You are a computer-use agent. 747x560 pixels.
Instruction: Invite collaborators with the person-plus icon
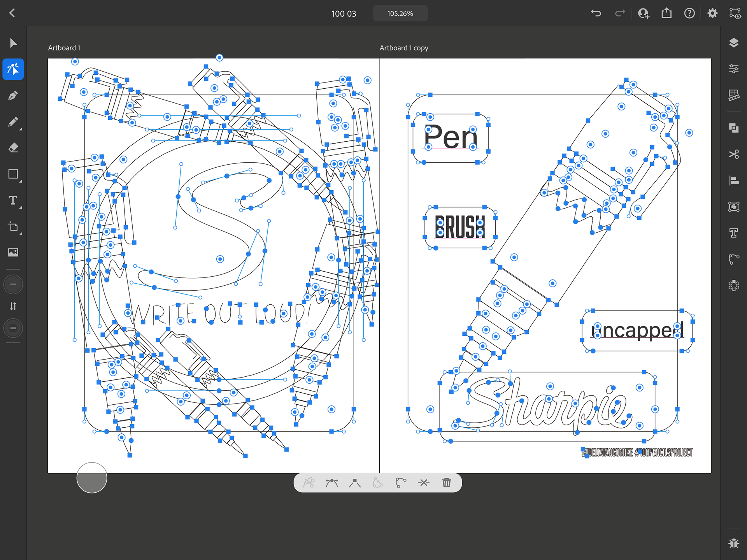643,13
